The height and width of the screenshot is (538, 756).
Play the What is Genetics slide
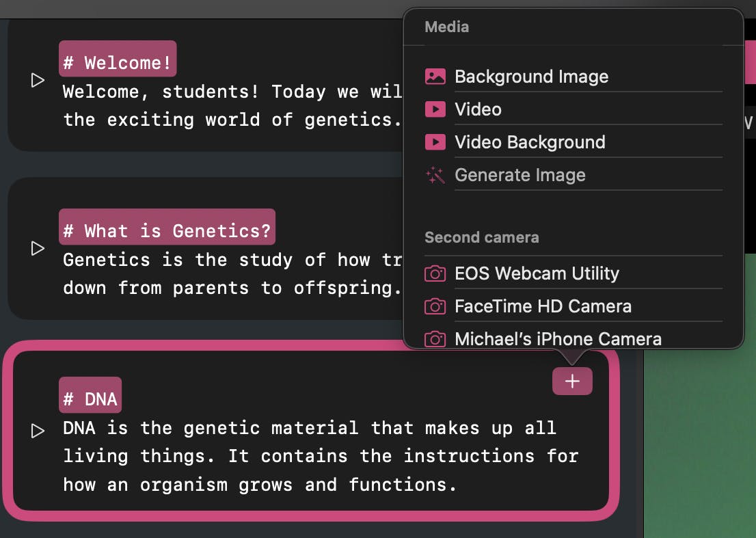(x=38, y=248)
